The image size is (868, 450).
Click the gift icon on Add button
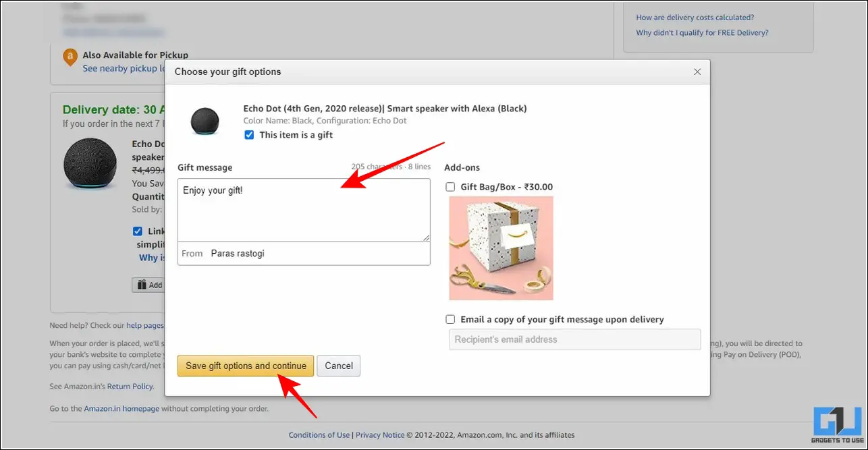[x=142, y=285]
